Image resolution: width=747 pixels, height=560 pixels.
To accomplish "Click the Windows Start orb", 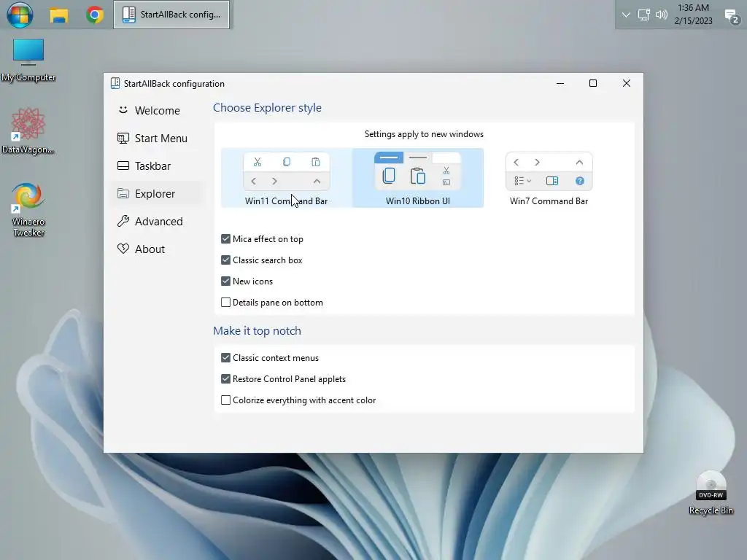I will 20,15.
